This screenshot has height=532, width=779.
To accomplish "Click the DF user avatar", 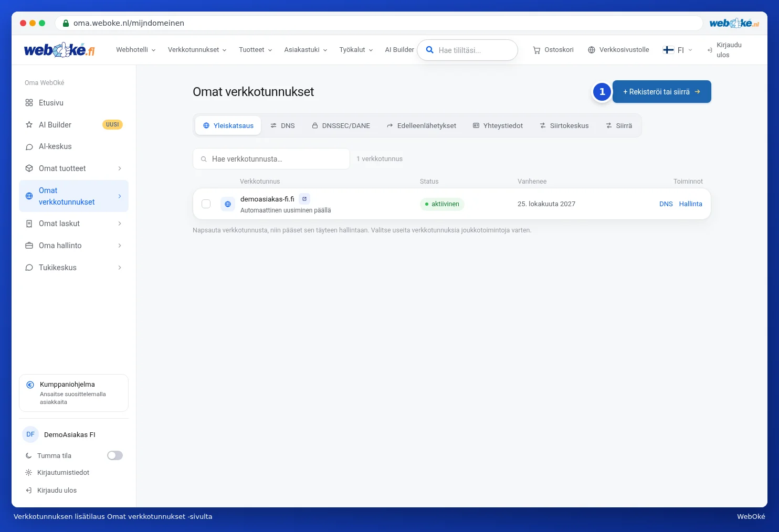I will tap(30, 434).
